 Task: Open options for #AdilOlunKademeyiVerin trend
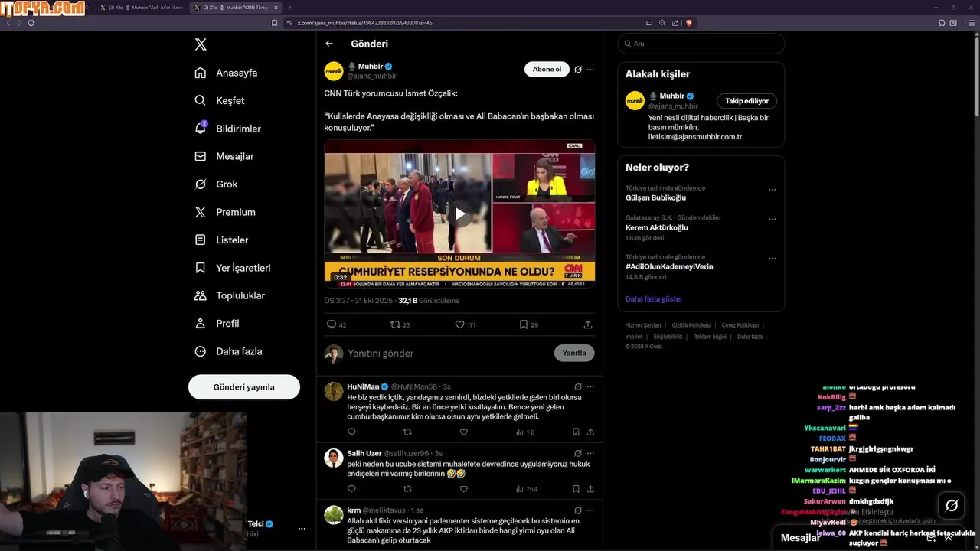tap(773, 258)
